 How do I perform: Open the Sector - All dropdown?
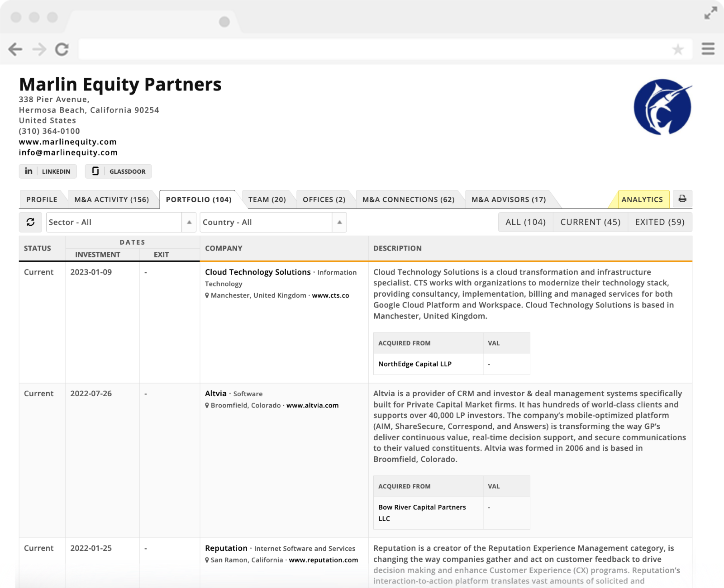(x=115, y=222)
